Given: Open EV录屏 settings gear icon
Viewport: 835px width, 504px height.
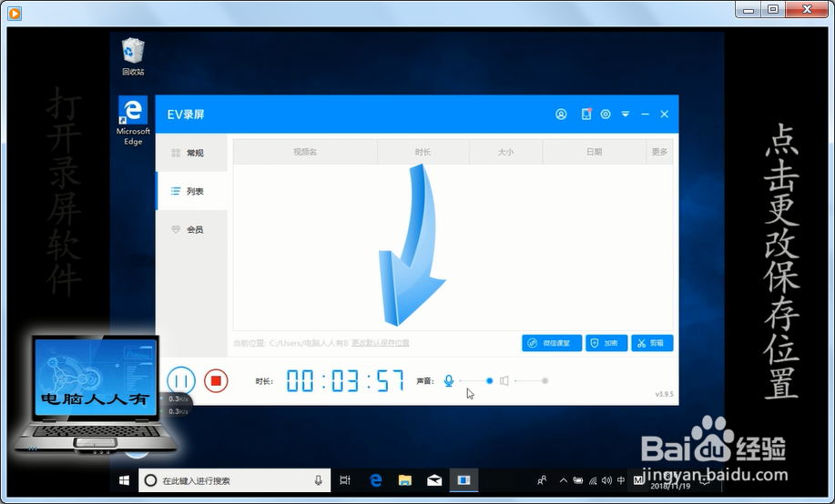Looking at the screenshot, I should (x=606, y=114).
